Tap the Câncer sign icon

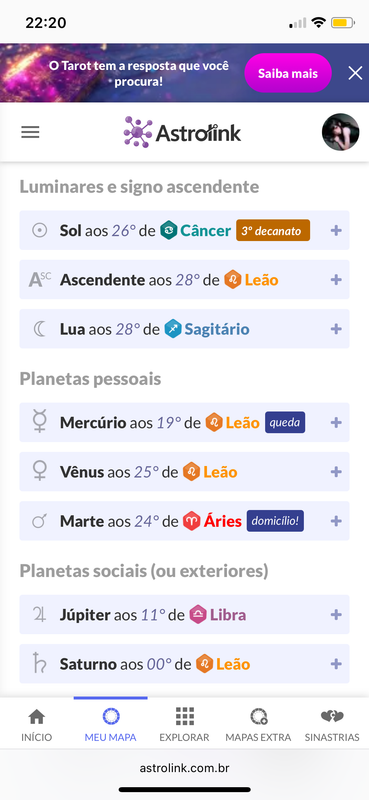tap(168, 231)
